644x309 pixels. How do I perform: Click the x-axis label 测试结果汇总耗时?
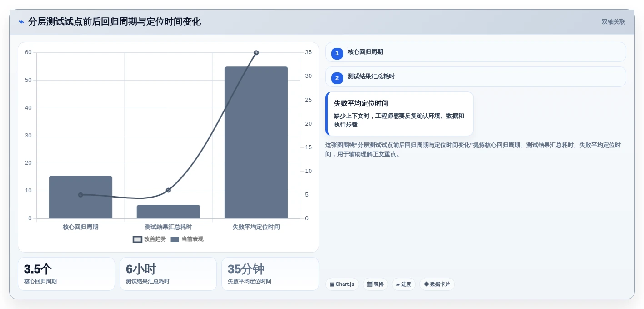(x=168, y=227)
